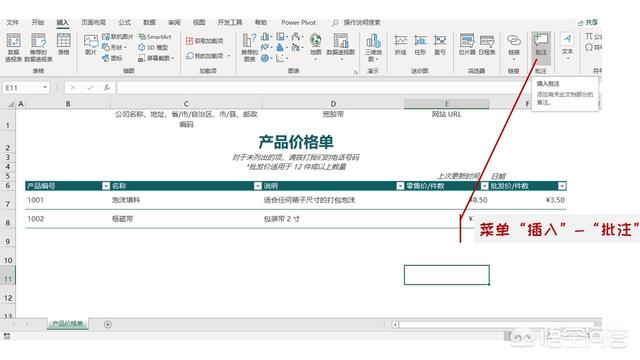Viewport: 640px width, 360px height.
Task: Insert a column or bar chart
Action: coord(266,37)
